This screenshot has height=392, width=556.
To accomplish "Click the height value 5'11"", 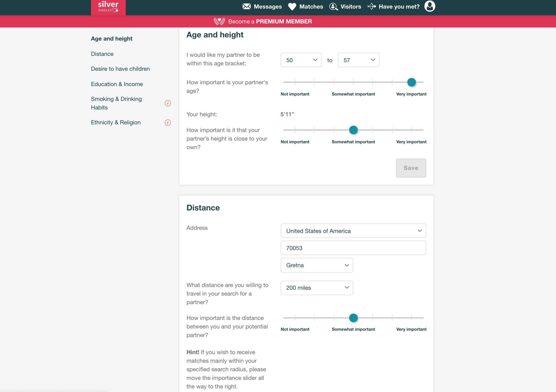I will pyautogui.click(x=287, y=114).
